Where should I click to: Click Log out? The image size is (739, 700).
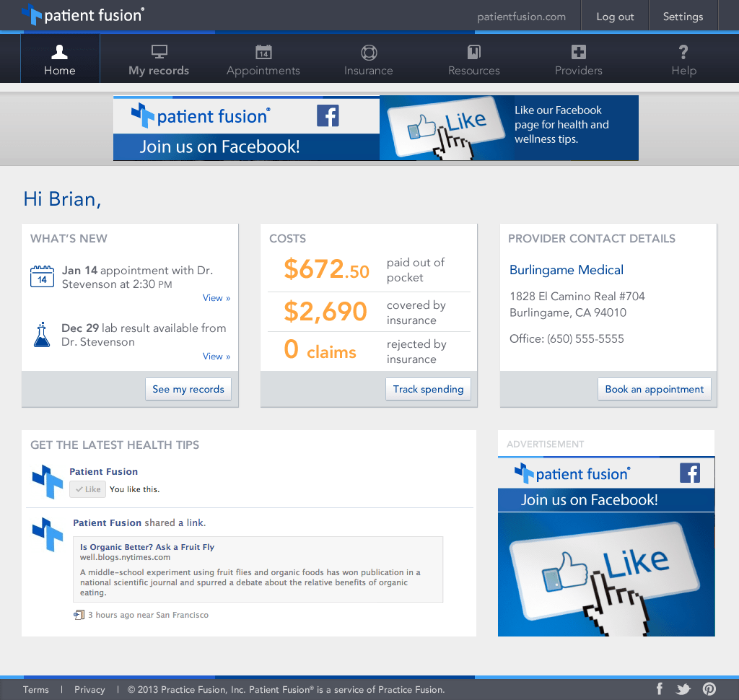click(x=615, y=17)
